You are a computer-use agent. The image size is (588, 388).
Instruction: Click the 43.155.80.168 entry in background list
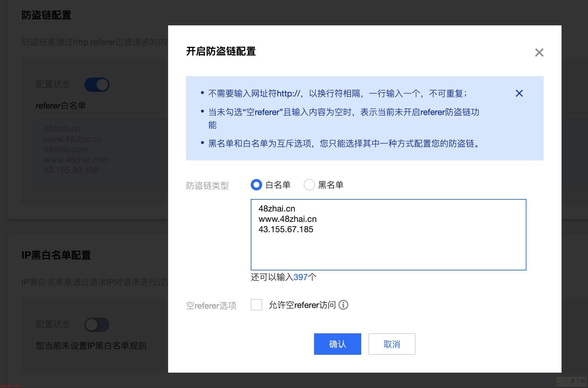click(x=71, y=170)
